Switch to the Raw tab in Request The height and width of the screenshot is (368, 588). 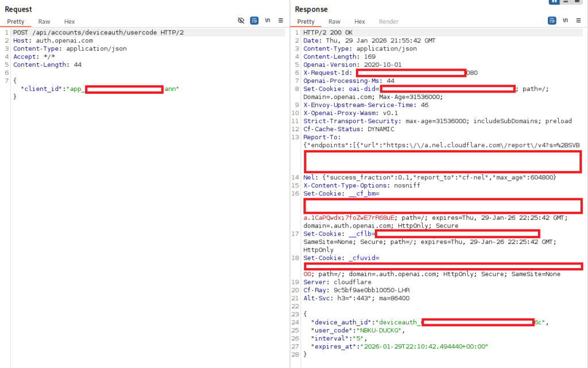pyautogui.click(x=44, y=22)
